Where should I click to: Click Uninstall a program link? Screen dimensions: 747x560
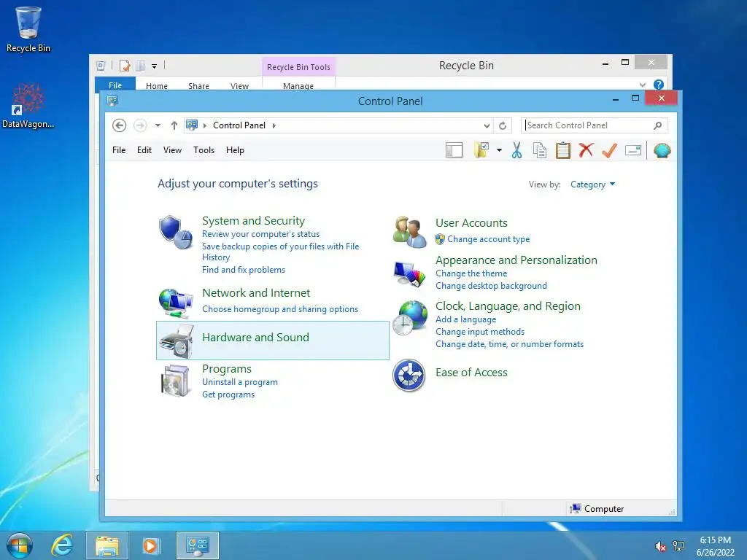[x=239, y=382]
